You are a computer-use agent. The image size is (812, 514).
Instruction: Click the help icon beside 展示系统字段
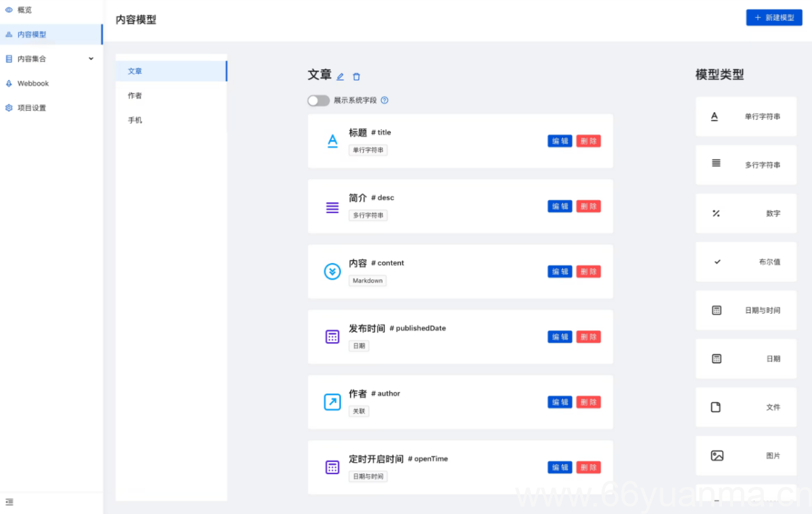pos(384,100)
